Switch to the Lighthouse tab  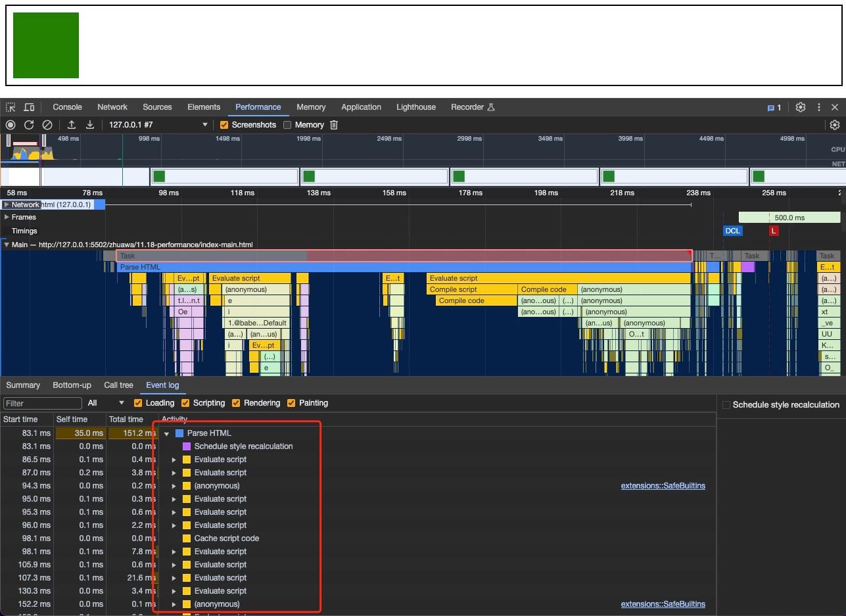click(x=415, y=107)
